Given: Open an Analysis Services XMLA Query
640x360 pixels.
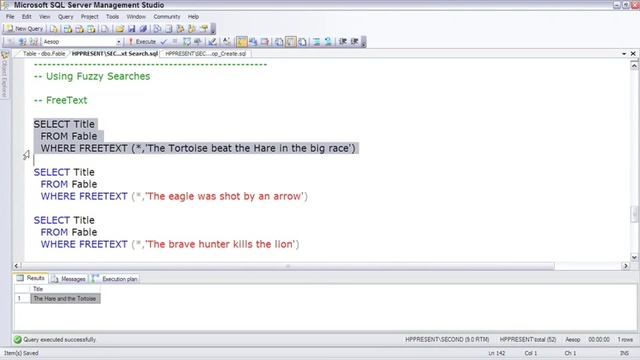Looking at the screenshot, I should (x=91, y=29).
